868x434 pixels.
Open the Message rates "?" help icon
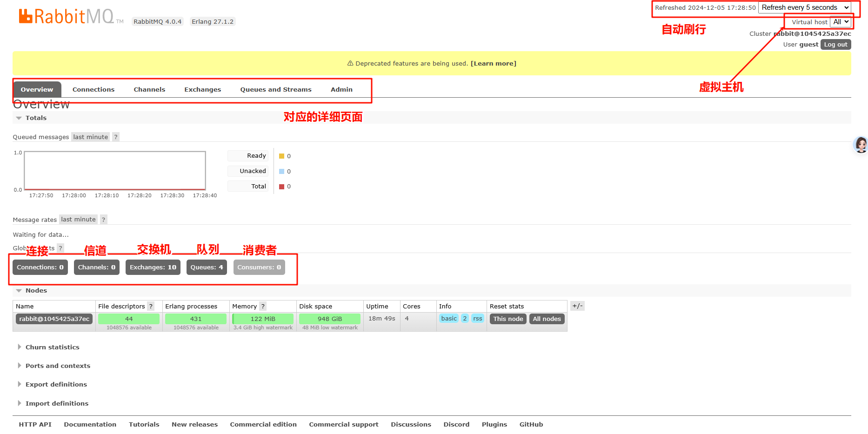[103, 219]
